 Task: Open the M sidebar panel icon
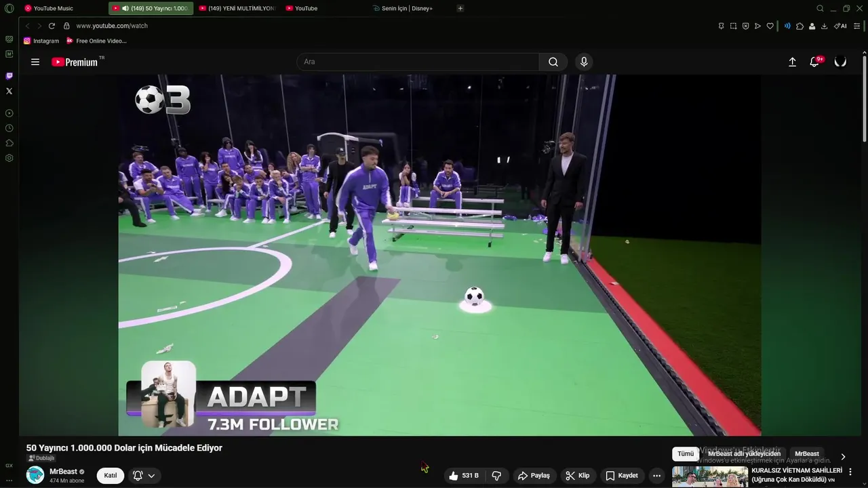(9, 54)
